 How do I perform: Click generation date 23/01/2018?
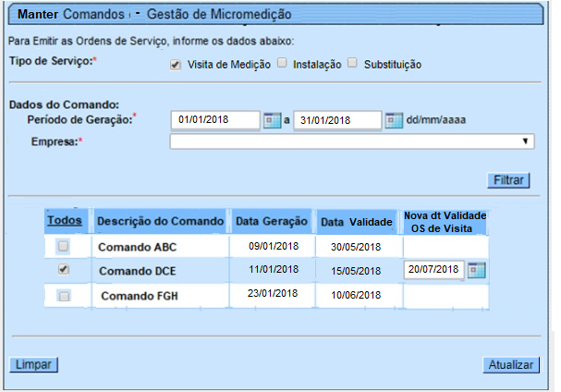[273, 294]
